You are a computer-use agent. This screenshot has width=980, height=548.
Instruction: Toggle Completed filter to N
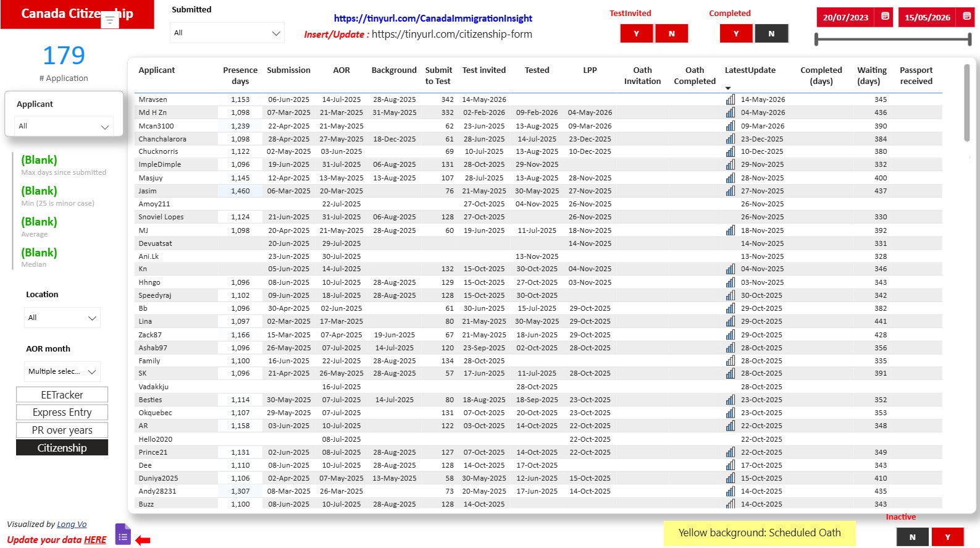pos(771,33)
